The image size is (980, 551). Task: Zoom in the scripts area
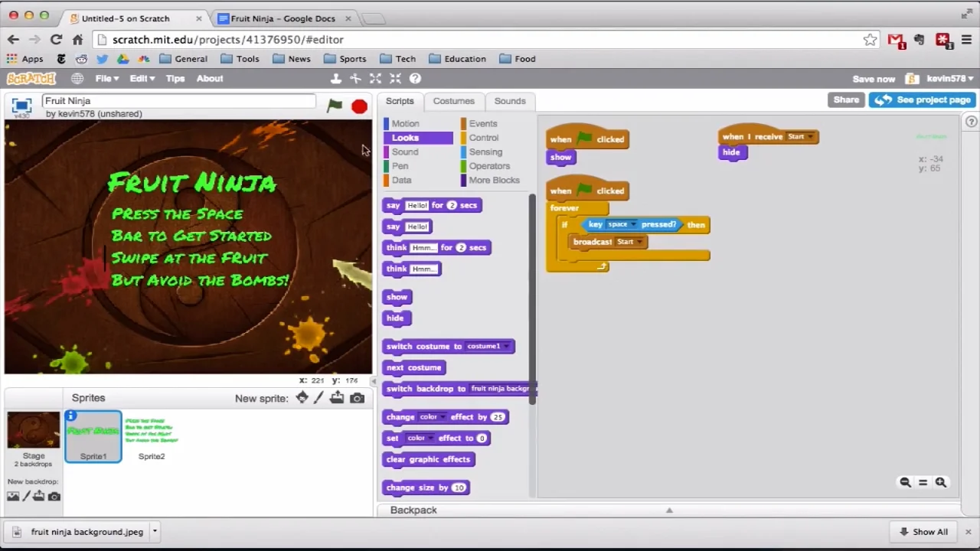click(x=941, y=482)
